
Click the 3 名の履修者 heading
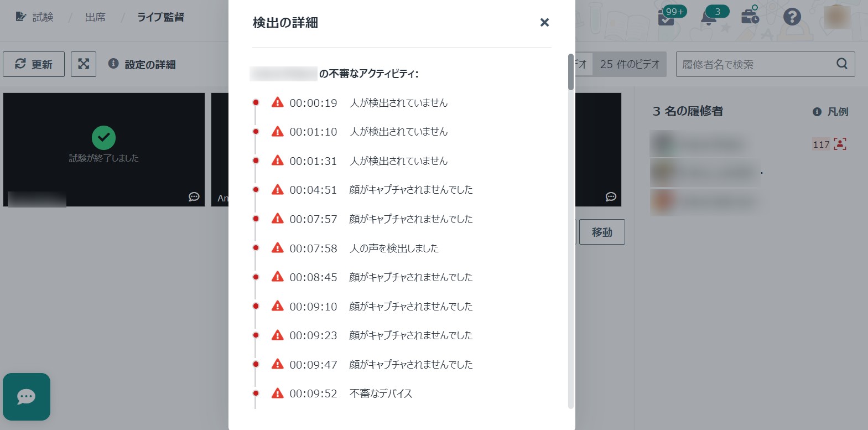tap(688, 111)
